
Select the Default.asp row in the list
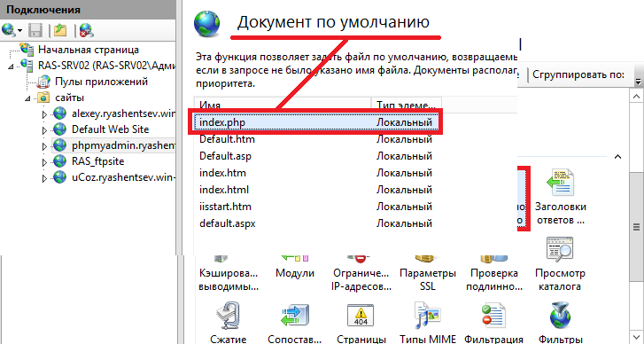(315, 156)
